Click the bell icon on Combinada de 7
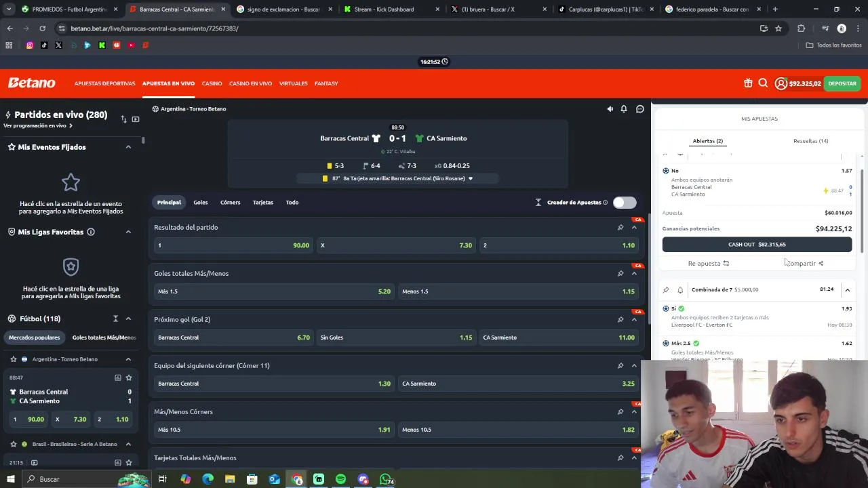 coord(680,289)
